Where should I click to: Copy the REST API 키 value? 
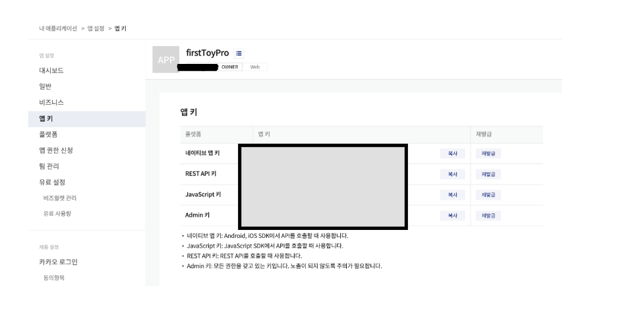452,174
